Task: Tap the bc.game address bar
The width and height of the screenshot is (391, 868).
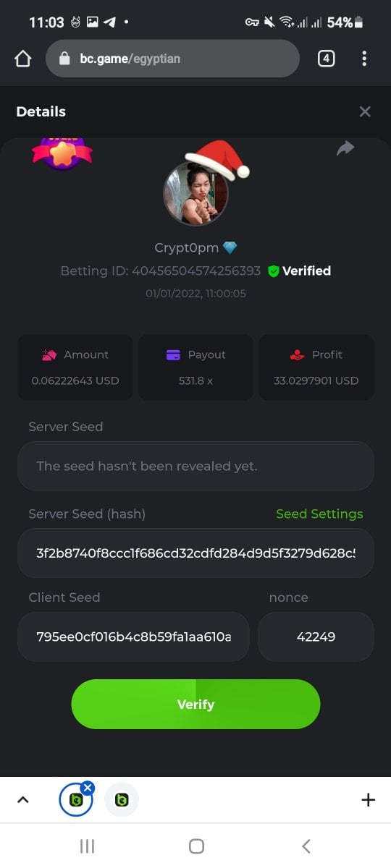Action: (172, 59)
